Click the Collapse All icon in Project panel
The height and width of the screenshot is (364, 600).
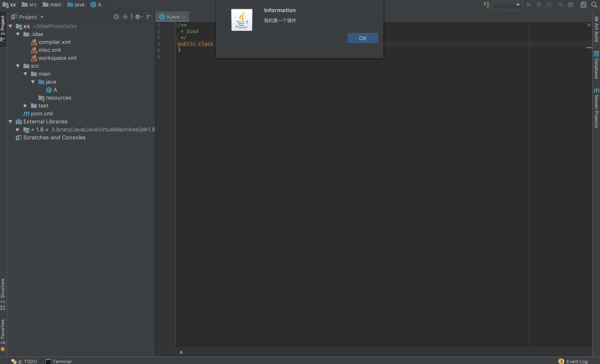[x=125, y=17]
